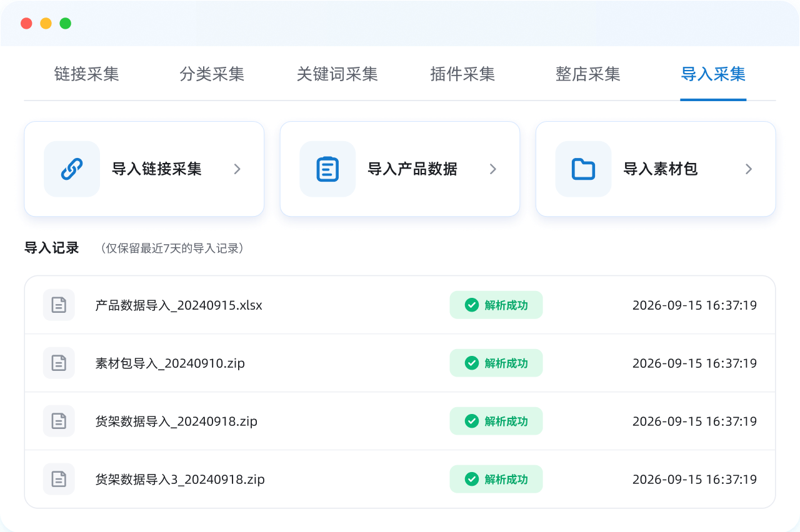Click green check icon in 产品数据导入 row
Screen dimensions: 800x532
472,305
